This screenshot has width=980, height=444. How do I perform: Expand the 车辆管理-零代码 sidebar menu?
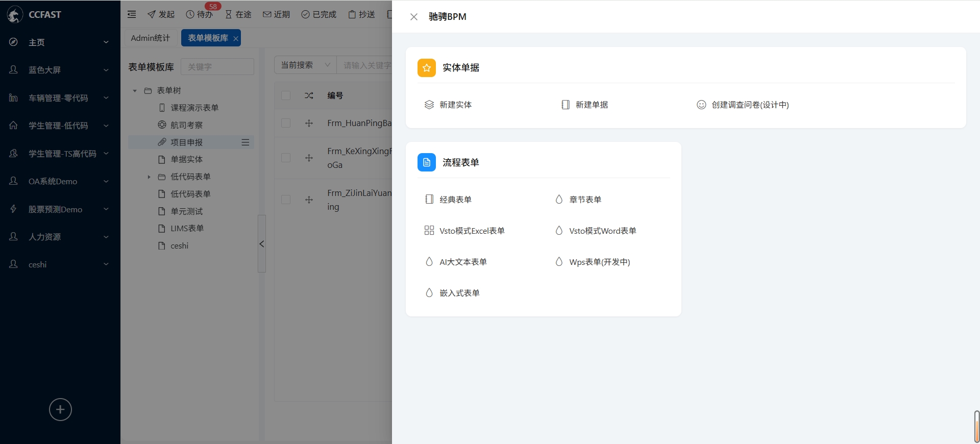click(x=60, y=98)
